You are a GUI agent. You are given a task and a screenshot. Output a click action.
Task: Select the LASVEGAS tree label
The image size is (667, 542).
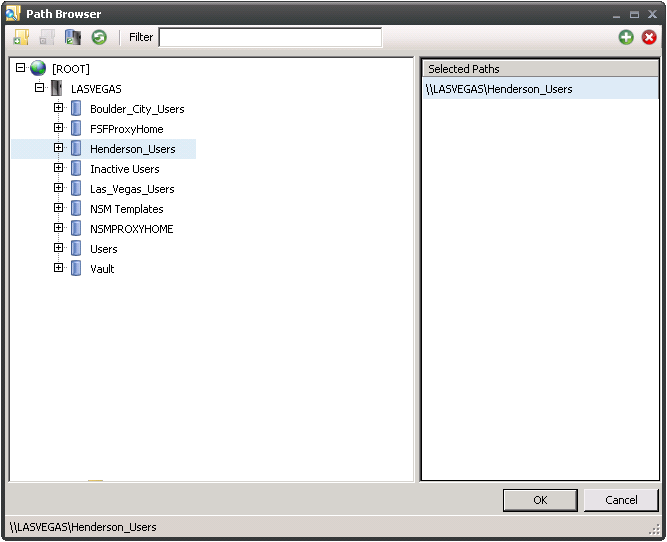click(x=96, y=89)
